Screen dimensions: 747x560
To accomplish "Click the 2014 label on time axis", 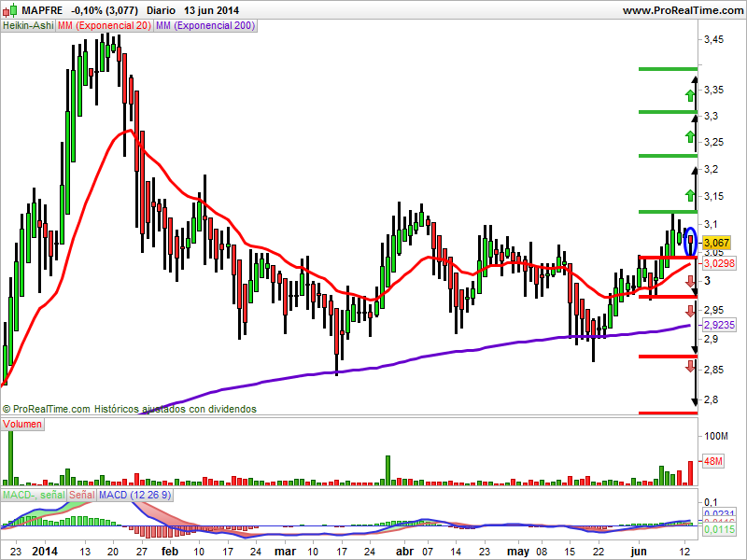I will 45,552.
